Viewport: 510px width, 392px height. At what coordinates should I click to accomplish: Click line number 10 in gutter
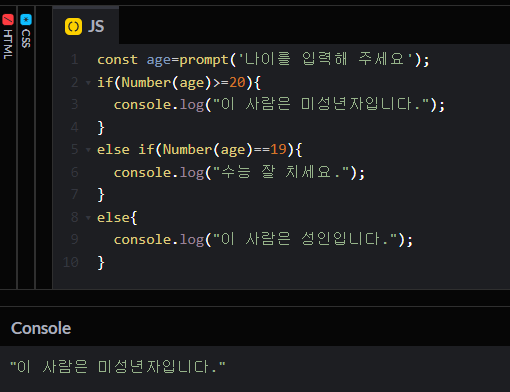pos(71,262)
